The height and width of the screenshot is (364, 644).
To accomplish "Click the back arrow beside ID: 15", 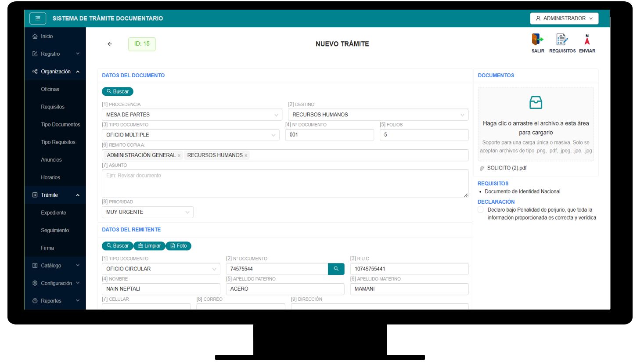I will [110, 44].
